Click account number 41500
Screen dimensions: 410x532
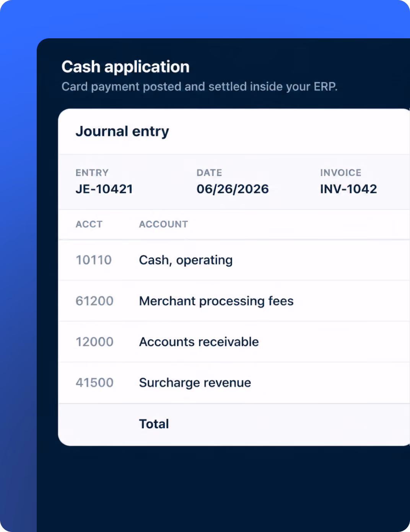pyautogui.click(x=94, y=383)
